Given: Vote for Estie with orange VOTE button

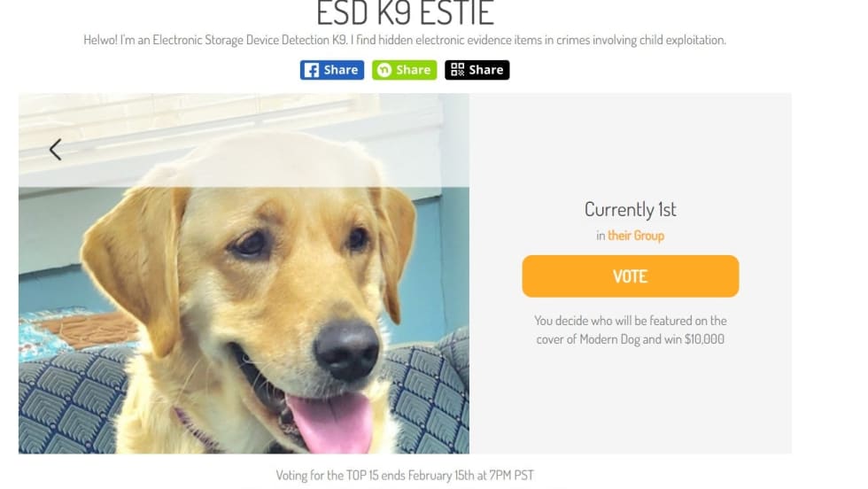Looking at the screenshot, I should (630, 276).
